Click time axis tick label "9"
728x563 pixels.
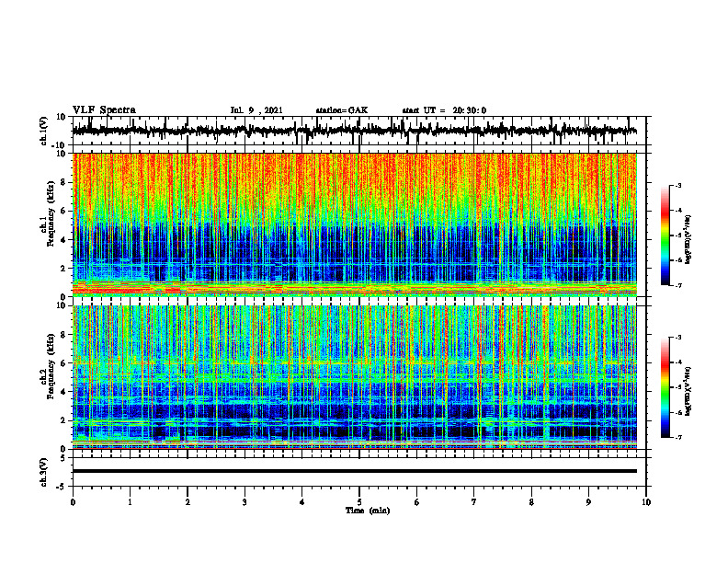[x=588, y=502]
